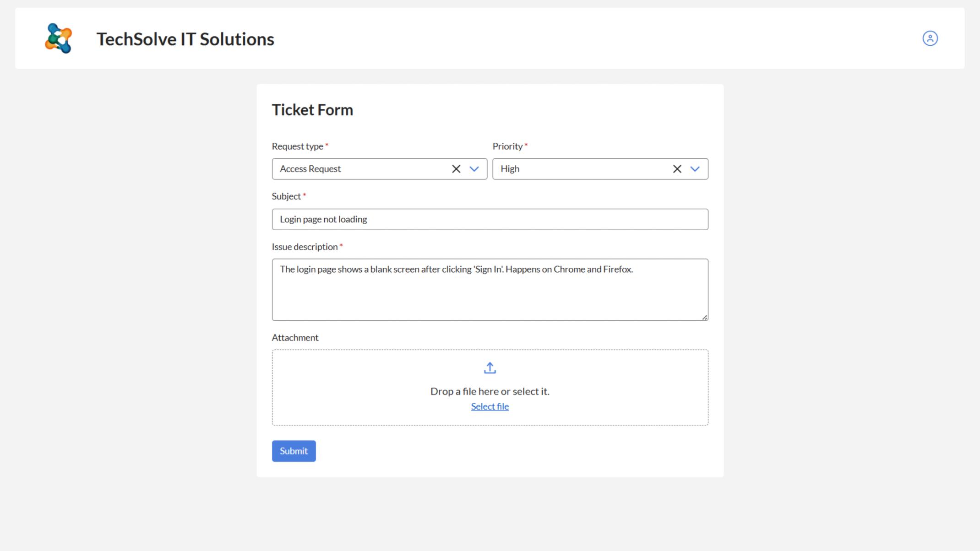Click the TechSolve logo icon
Screen dimensions: 980x551
coord(58,38)
